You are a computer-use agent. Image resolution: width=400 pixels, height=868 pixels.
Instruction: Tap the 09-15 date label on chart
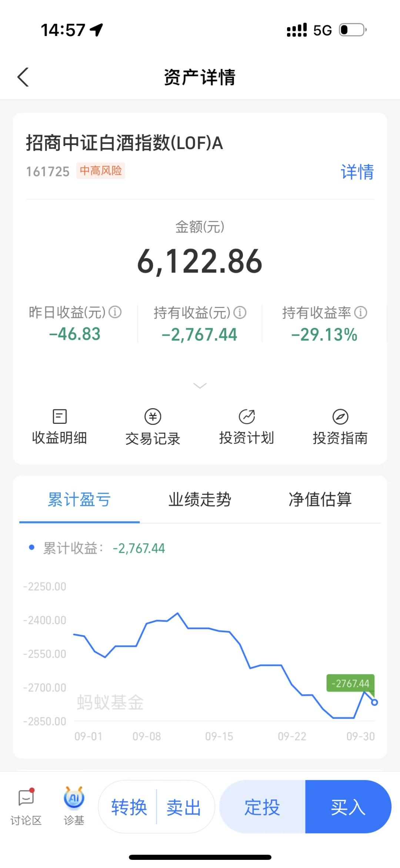tap(219, 736)
